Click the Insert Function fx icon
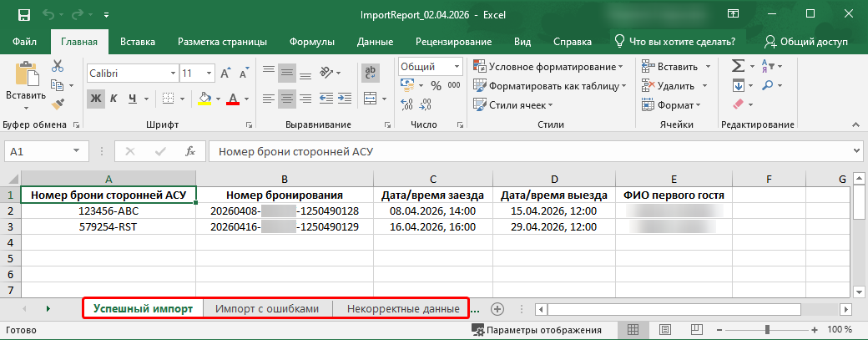 (190, 151)
